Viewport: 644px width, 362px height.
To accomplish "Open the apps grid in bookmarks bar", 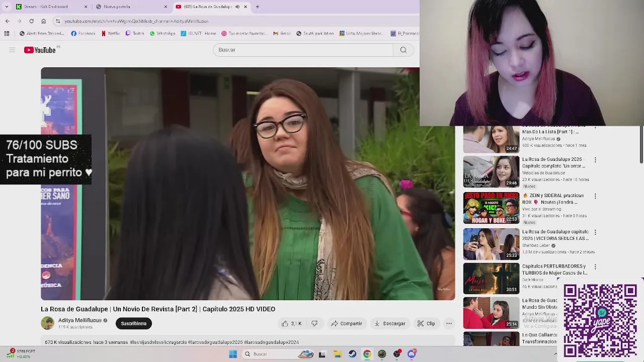I will click(7, 34).
